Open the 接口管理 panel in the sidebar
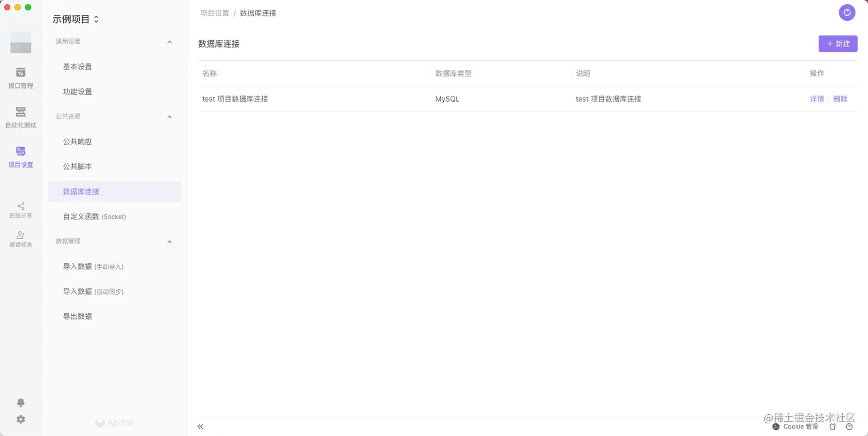This screenshot has height=436, width=868. pos(21,78)
